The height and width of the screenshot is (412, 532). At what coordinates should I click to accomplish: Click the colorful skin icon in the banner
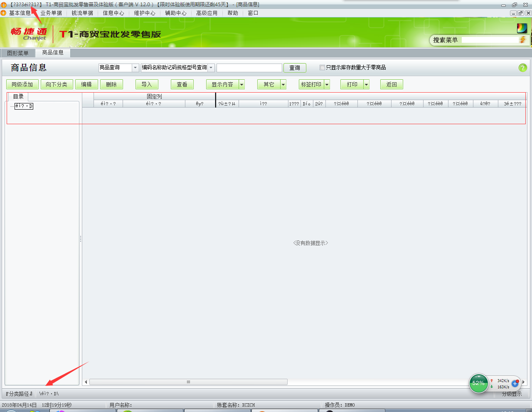coord(522,28)
